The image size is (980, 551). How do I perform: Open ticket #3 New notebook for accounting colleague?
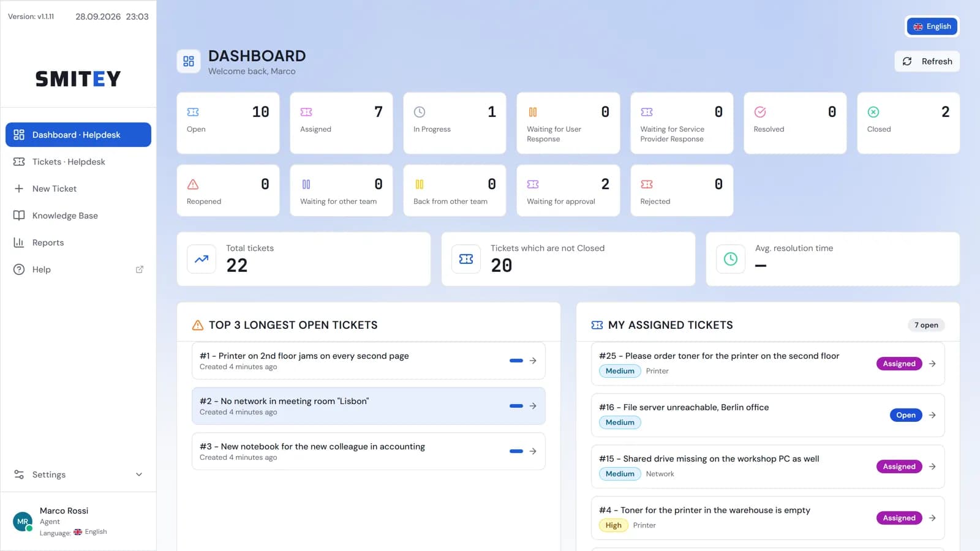coord(369,451)
